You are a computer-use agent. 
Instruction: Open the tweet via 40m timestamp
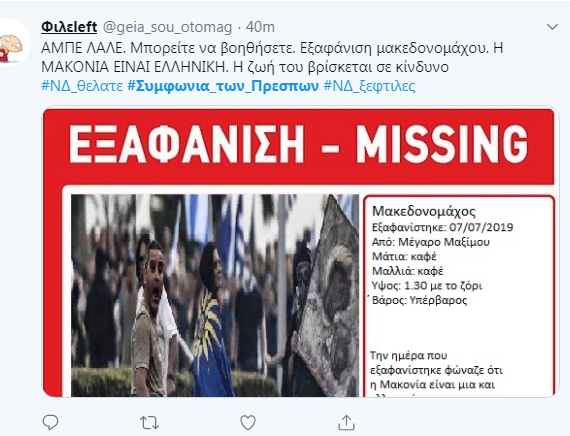(x=260, y=27)
